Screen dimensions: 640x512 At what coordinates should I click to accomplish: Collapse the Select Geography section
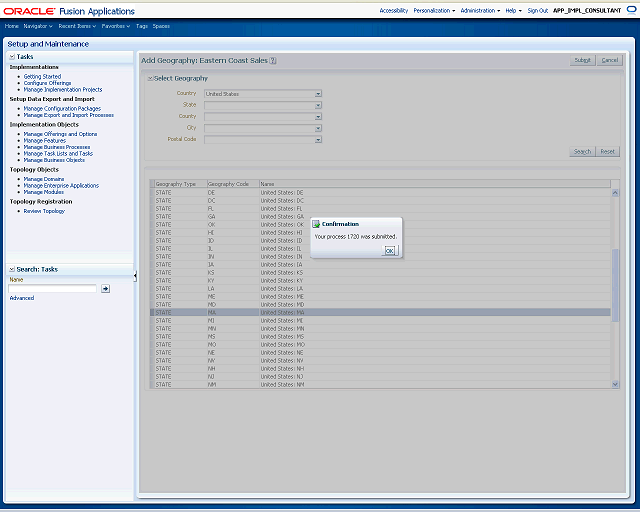150,78
